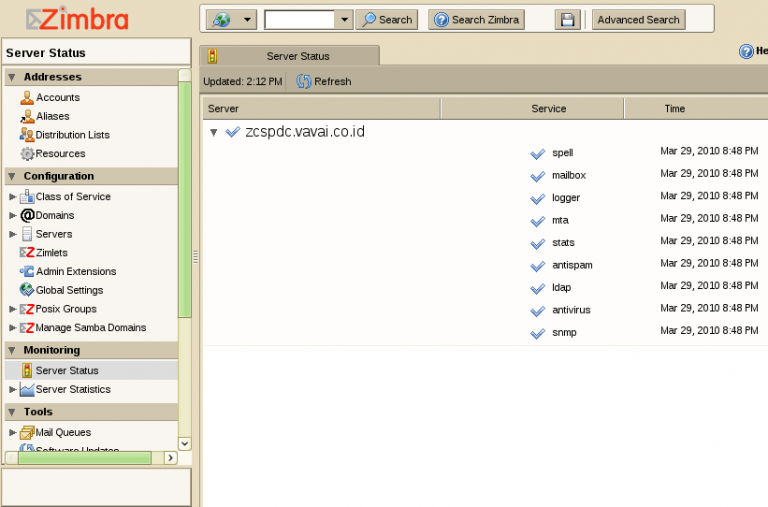Open Distribution Lists from the sidebar

click(x=72, y=135)
